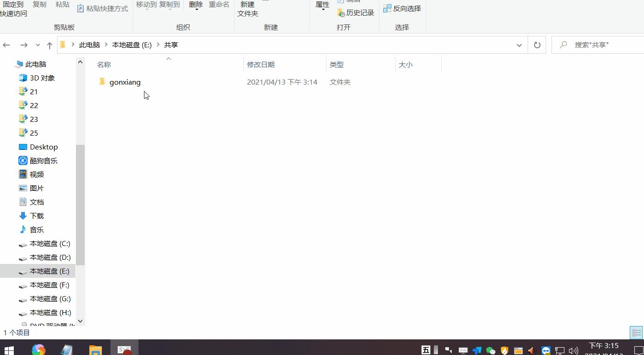
Task: Open the gonxiang folder
Action: [x=124, y=82]
